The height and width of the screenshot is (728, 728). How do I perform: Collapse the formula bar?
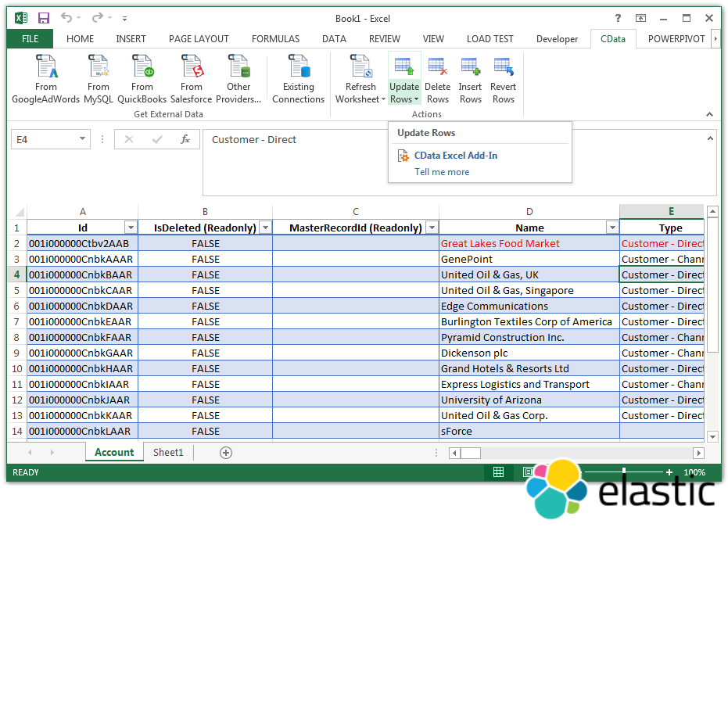coord(710,138)
